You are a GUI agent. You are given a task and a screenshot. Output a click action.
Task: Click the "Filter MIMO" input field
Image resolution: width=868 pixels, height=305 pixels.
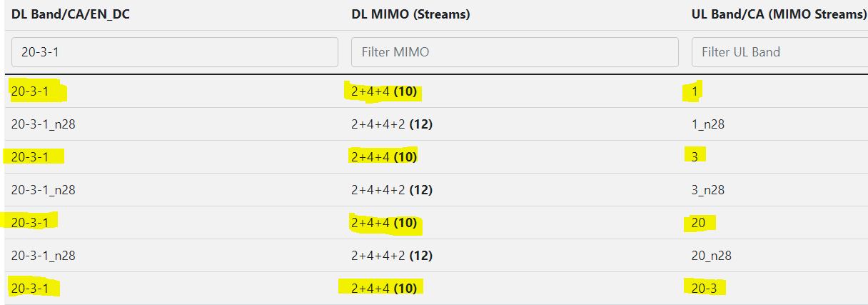pyautogui.click(x=515, y=52)
